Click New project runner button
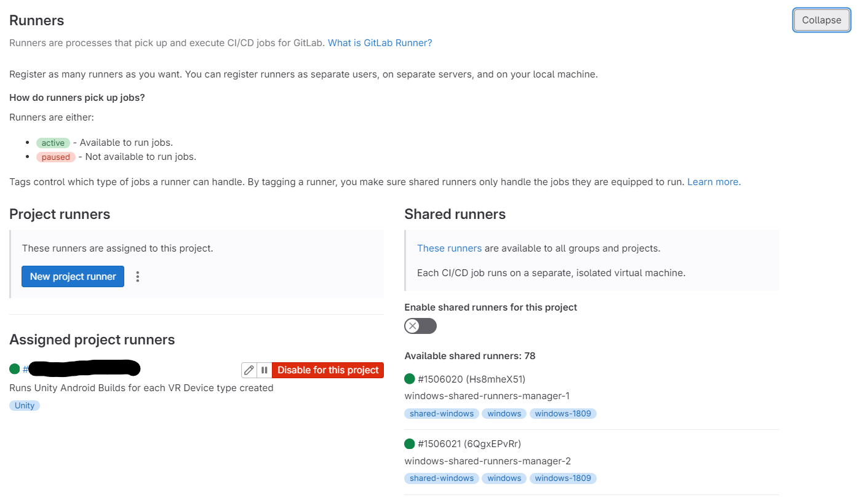 [73, 277]
